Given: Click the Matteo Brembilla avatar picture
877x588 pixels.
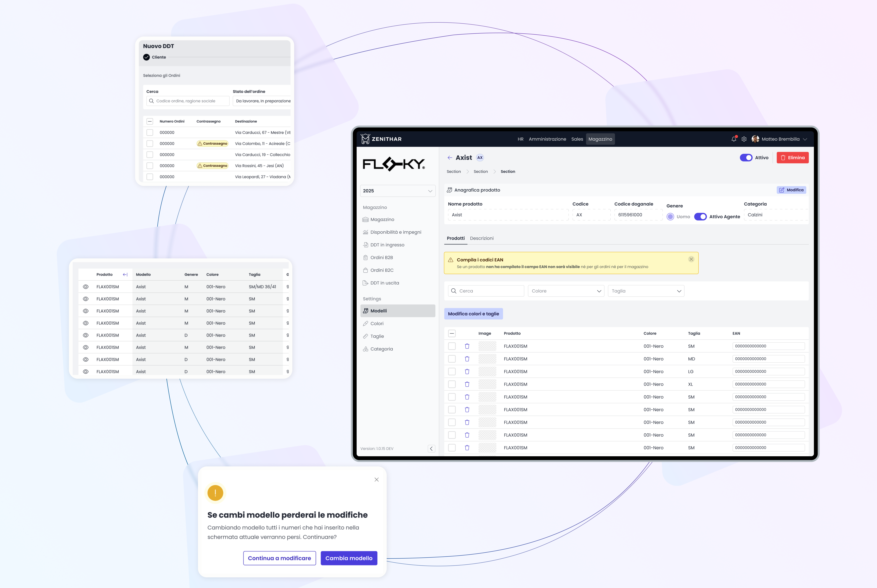Looking at the screenshot, I should (x=755, y=139).
